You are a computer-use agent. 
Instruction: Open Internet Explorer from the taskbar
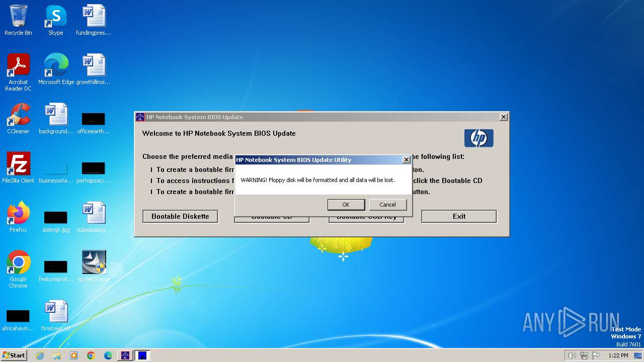[40, 355]
